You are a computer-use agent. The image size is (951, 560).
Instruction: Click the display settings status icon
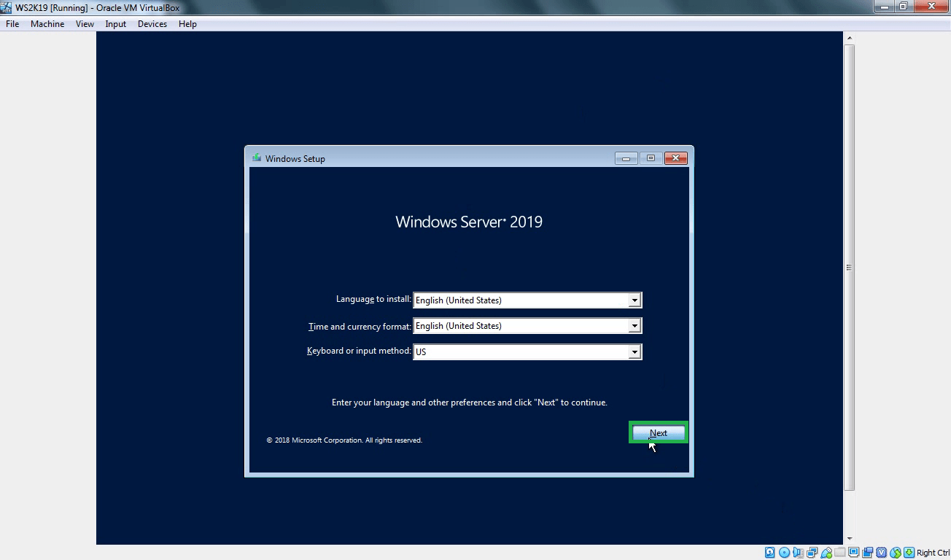854,553
